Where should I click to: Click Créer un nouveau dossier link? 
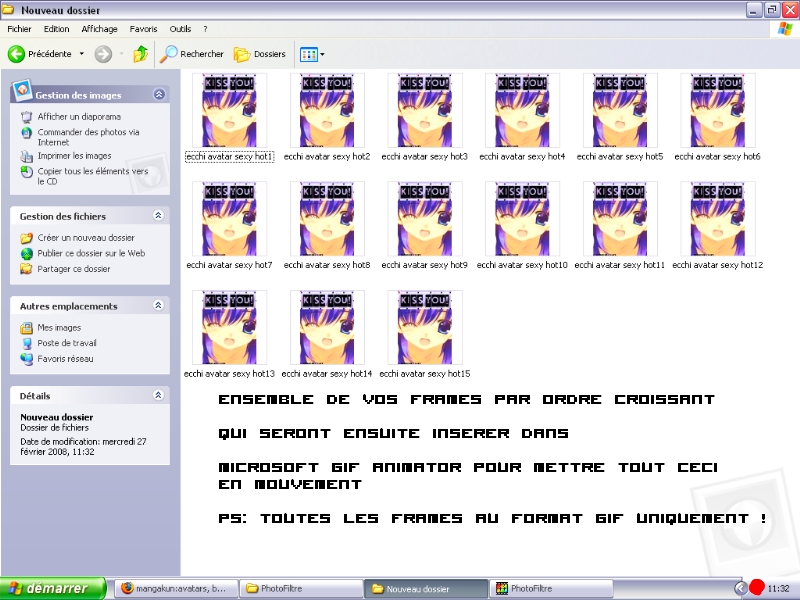[86, 238]
